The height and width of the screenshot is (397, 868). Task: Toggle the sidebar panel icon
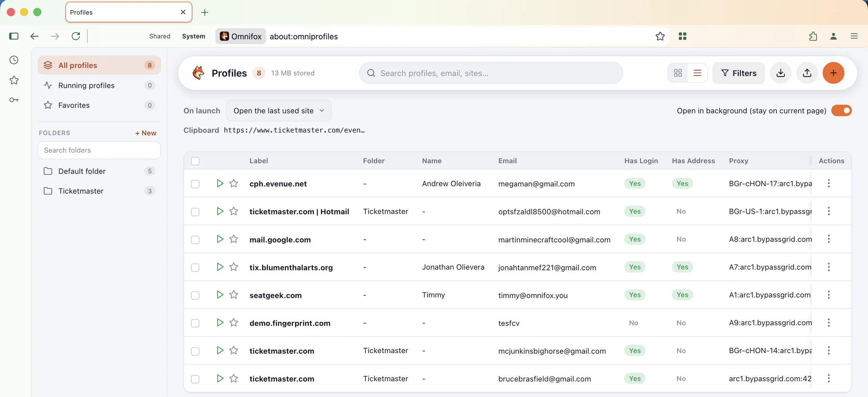point(14,36)
